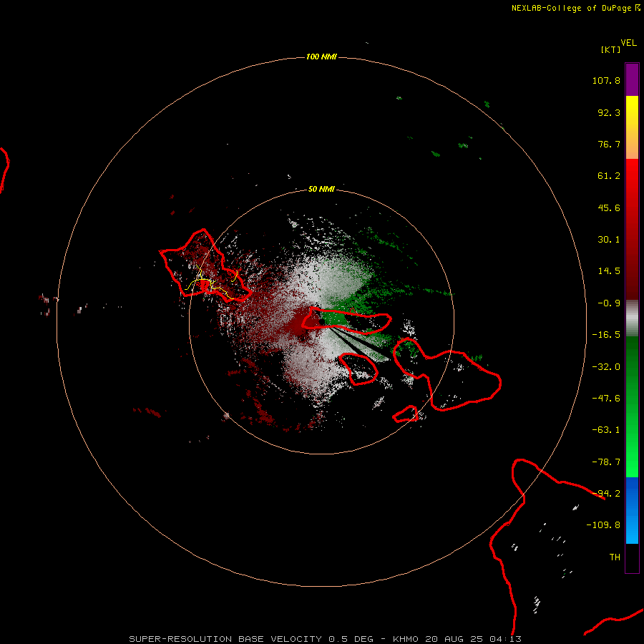Click the 50 NMI range ring label
Screen dimensions: 644x644
pos(321,189)
